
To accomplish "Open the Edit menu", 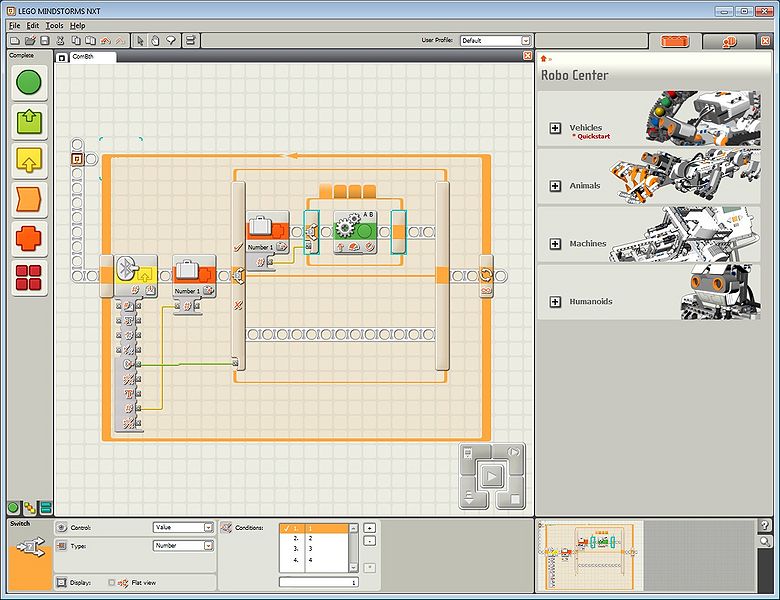I will tap(33, 25).
